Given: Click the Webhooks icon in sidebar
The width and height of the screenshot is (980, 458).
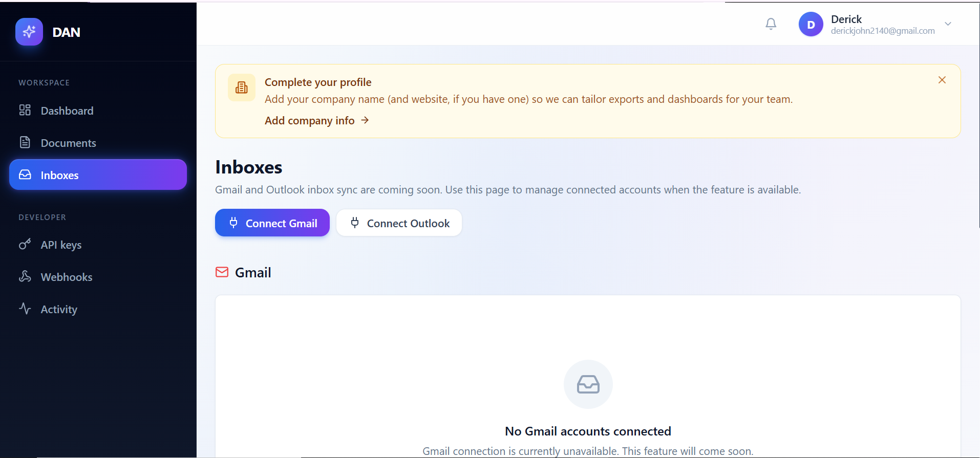Looking at the screenshot, I should [25, 276].
